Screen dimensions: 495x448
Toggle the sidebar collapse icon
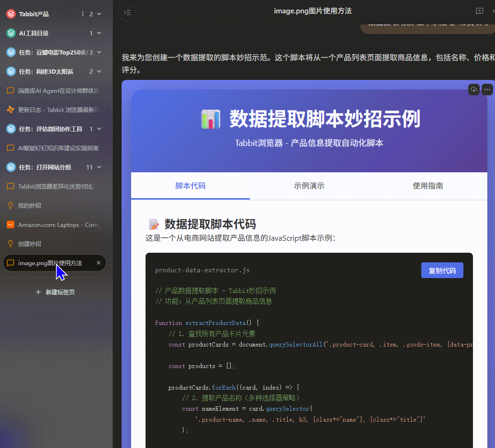click(x=127, y=12)
